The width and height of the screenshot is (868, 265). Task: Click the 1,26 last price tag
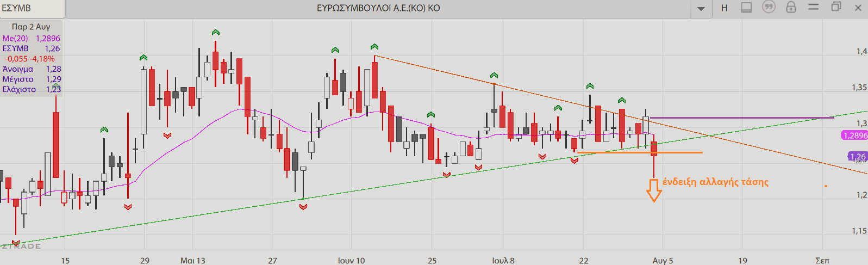tap(858, 157)
